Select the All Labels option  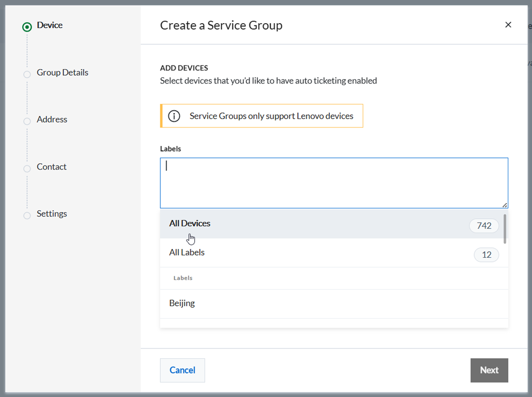click(187, 253)
